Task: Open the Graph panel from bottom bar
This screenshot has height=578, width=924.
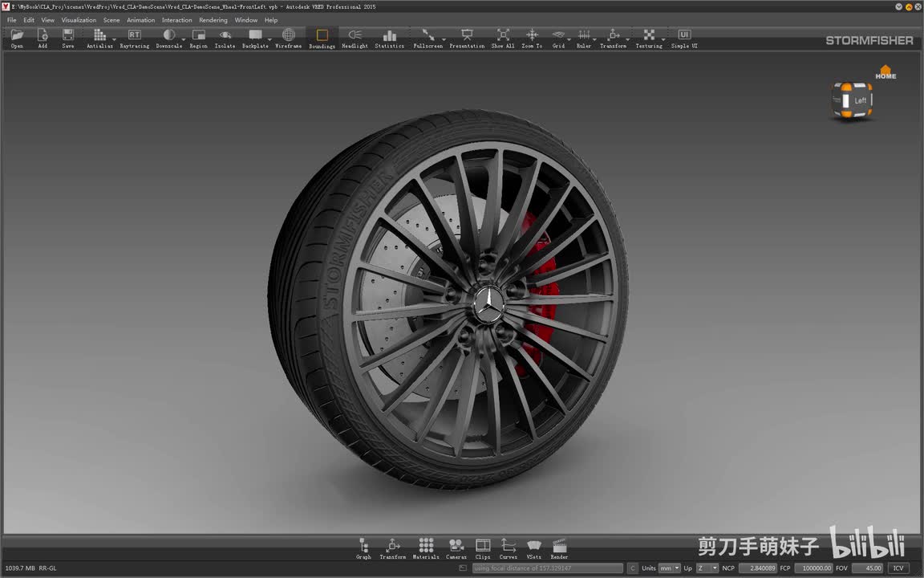Action: (363, 546)
